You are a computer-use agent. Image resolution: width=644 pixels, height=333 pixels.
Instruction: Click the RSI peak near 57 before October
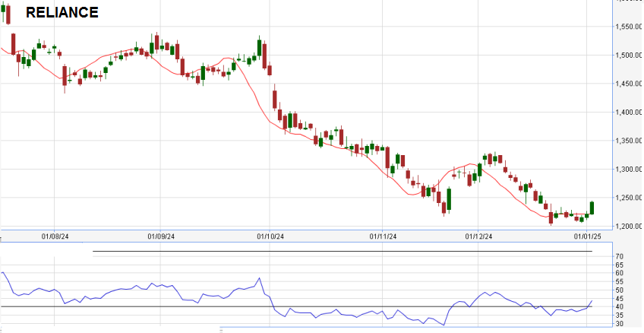click(x=260, y=278)
